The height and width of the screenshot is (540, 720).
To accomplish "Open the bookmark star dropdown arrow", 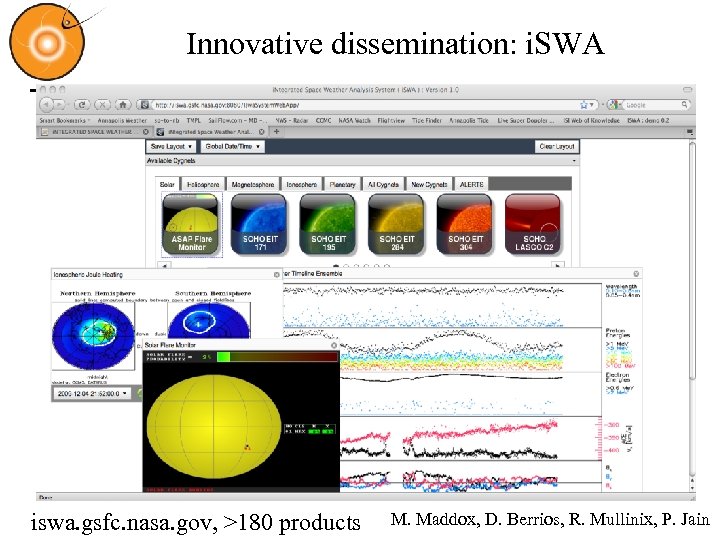I will [x=592, y=105].
